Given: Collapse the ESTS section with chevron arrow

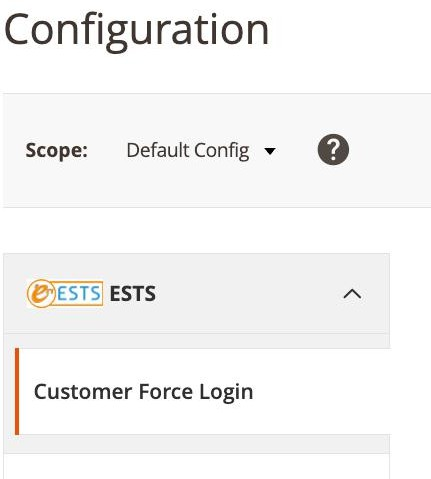Looking at the screenshot, I should coord(352,294).
